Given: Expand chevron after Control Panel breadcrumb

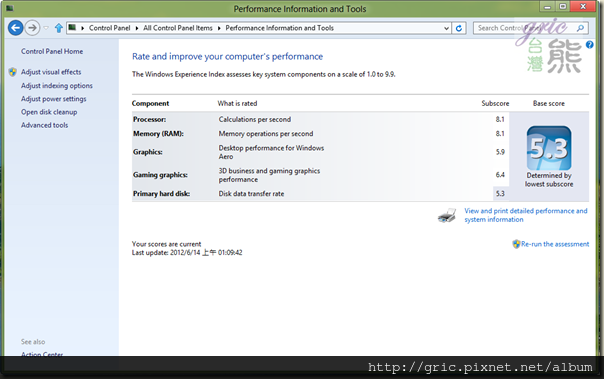Looking at the screenshot, I should (x=137, y=28).
